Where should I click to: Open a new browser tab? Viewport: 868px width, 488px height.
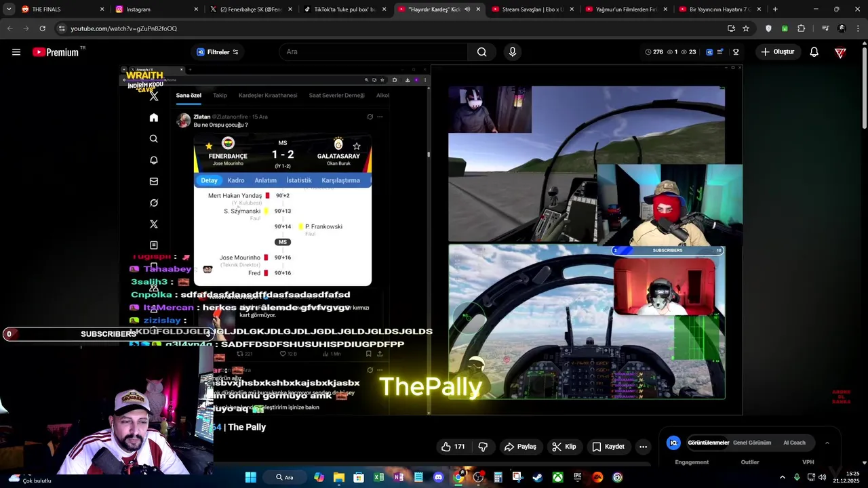pos(775,9)
